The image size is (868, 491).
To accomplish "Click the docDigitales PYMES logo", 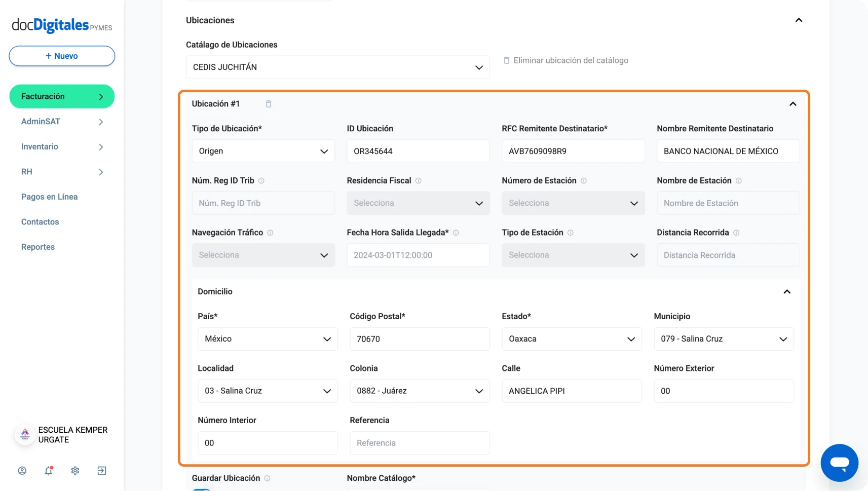I will click(62, 25).
